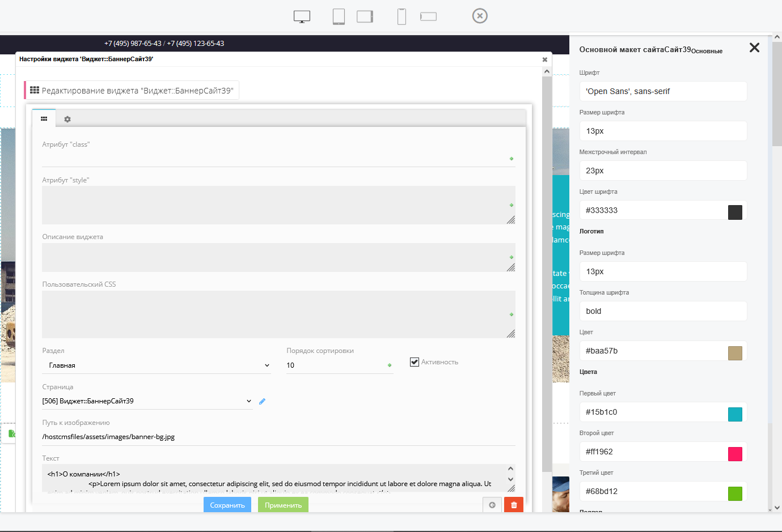Select landscape tablet preview icon
This screenshot has width=782, height=532.
coord(365,16)
